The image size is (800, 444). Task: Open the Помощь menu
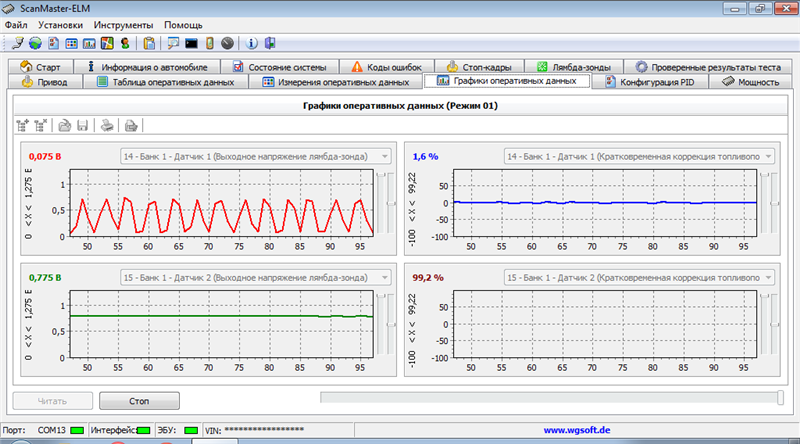(x=183, y=25)
